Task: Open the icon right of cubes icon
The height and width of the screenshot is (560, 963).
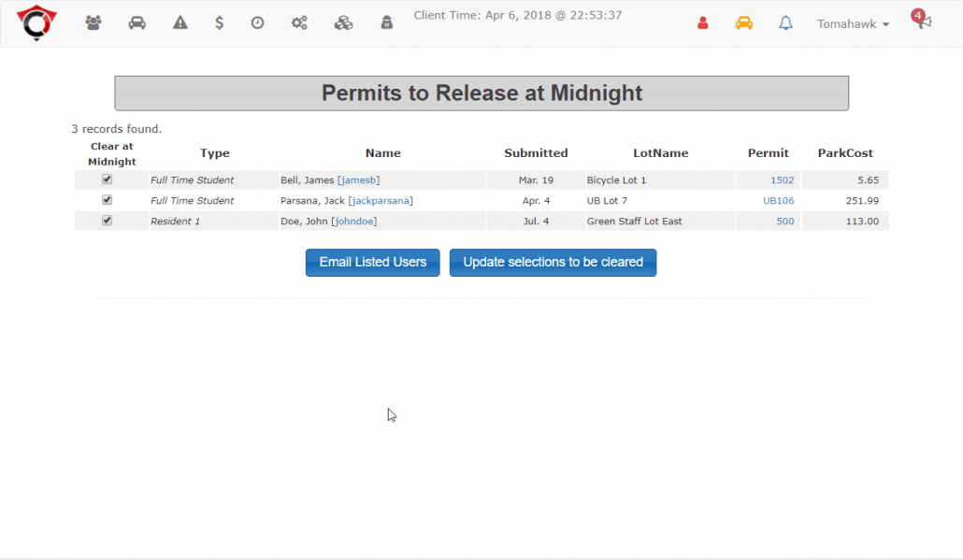Action: (x=386, y=23)
